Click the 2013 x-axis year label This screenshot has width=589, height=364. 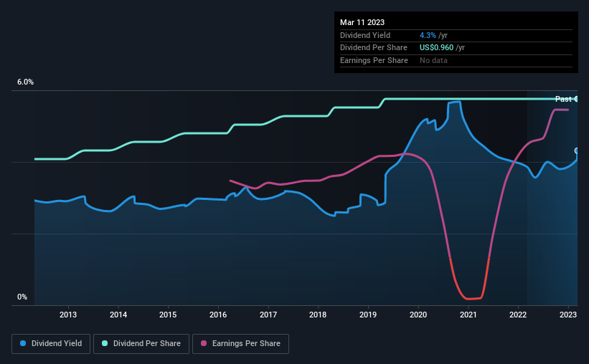68,315
